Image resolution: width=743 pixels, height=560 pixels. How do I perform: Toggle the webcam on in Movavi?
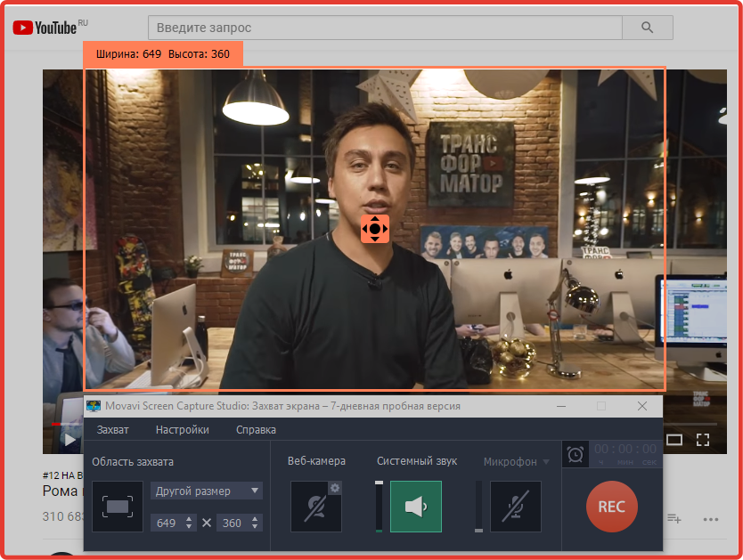point(315,507)
